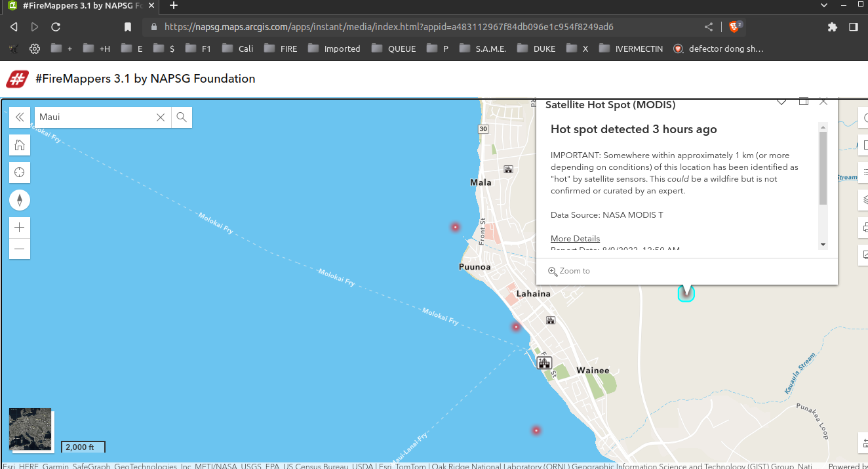Open the F1 bookmarks folder
The width and height of the screenshot is (868, 469).
[x=198, y=49]
